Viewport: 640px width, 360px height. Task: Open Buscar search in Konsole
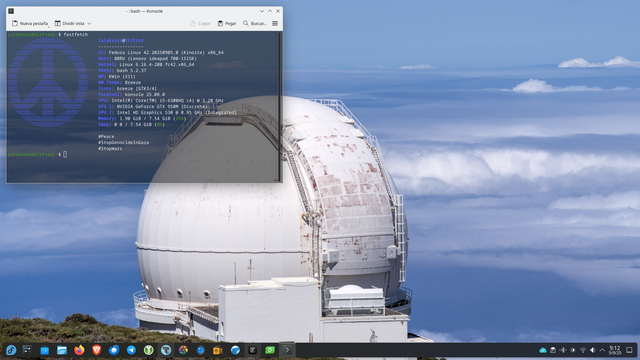pos(255,24)
